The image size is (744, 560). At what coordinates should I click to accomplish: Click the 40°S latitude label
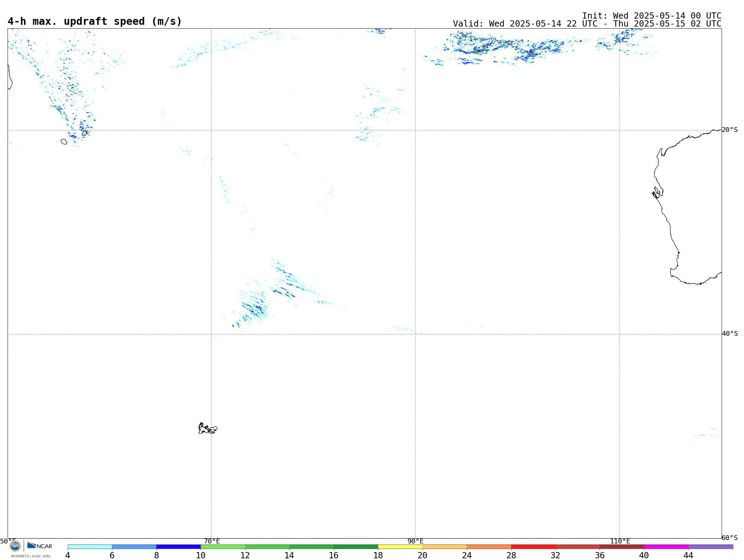(730, 334)
